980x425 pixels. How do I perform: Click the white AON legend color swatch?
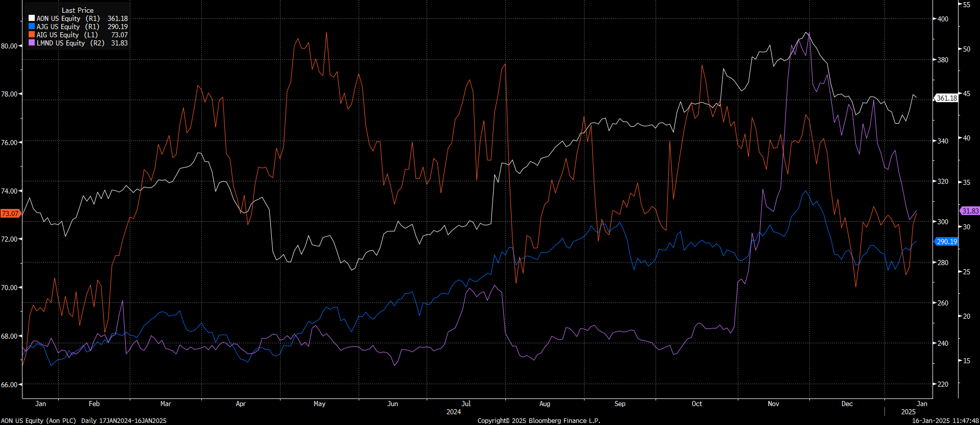tap(32, 18)
